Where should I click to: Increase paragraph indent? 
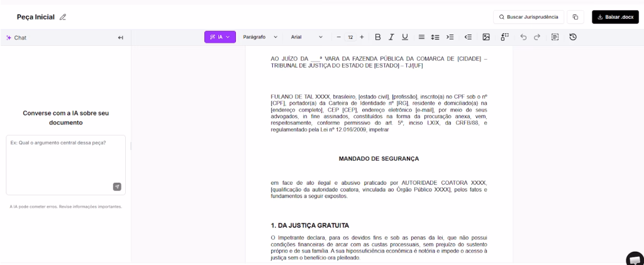click(450, 37)
